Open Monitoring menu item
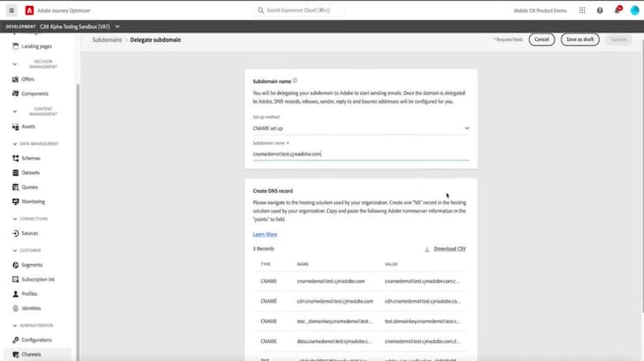The image size is (644, 361). pos(33,202)
